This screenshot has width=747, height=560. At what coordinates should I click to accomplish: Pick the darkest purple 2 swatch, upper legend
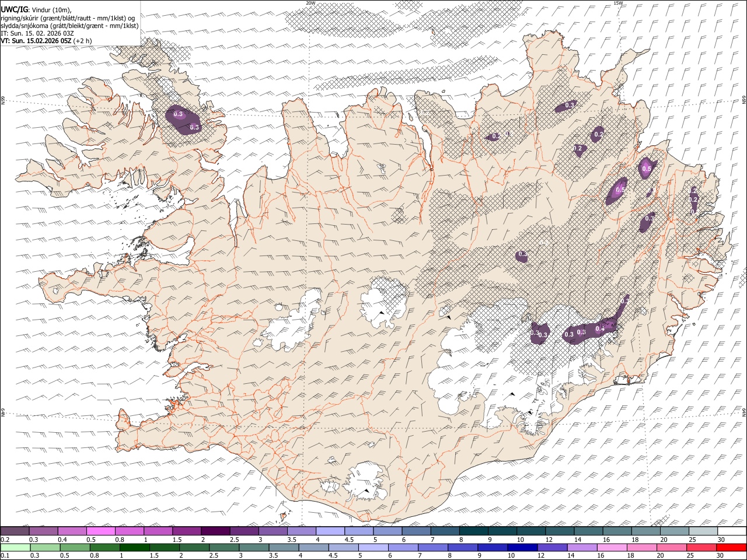[215, 531]
